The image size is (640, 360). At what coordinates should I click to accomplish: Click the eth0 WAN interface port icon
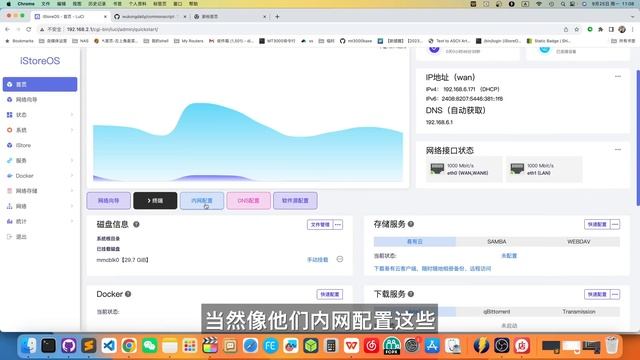click(437, 169)
